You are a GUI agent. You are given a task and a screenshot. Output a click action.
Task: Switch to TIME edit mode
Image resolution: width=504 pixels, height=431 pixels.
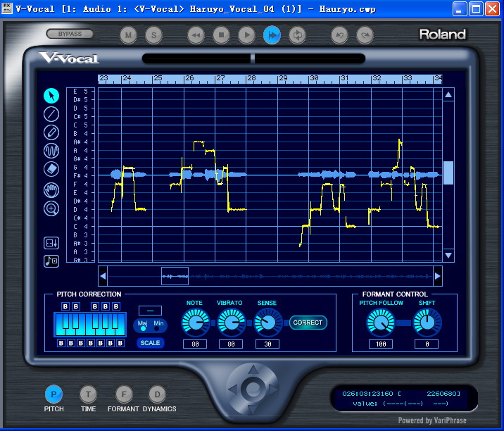tap(88, 394)
